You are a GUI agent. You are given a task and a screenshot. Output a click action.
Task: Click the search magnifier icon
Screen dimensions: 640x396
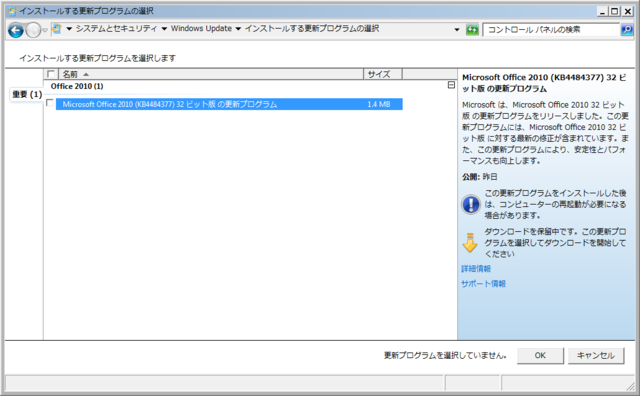click(x=627, y=30)
